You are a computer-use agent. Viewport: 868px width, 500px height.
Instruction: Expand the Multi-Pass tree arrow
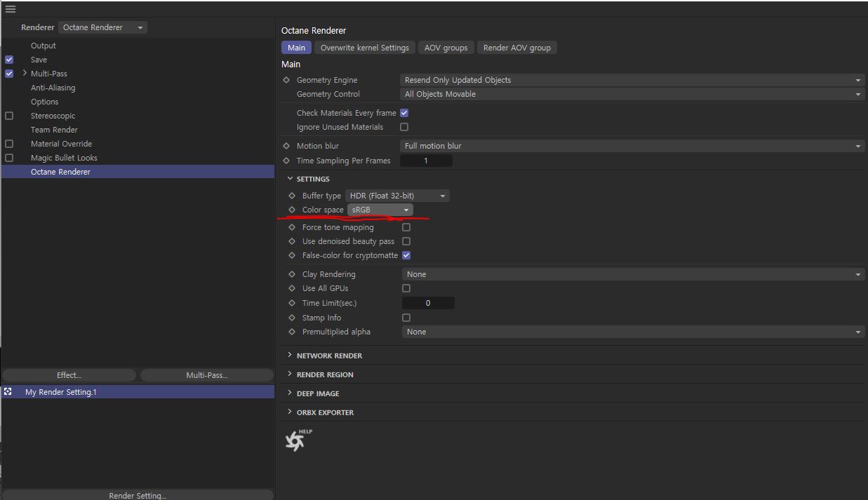25,73
